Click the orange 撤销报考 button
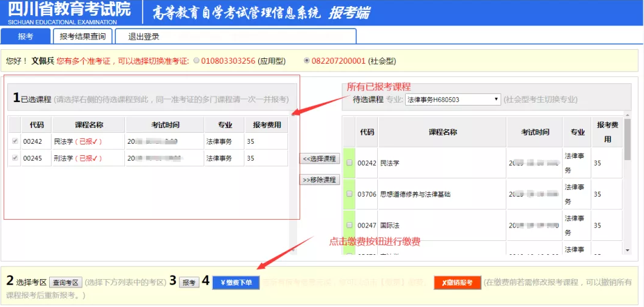This screenshot has height=307, width=644. click(x=457, y=283)
